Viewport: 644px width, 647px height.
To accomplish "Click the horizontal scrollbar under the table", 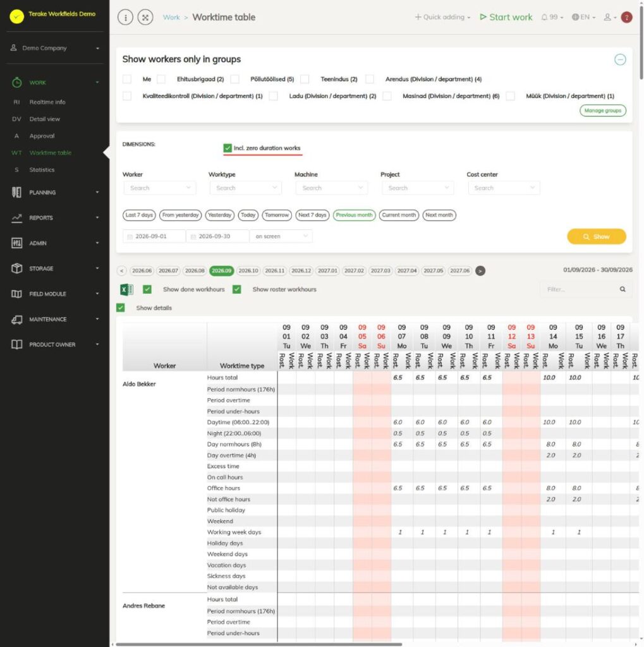I will tap(258, 644).
